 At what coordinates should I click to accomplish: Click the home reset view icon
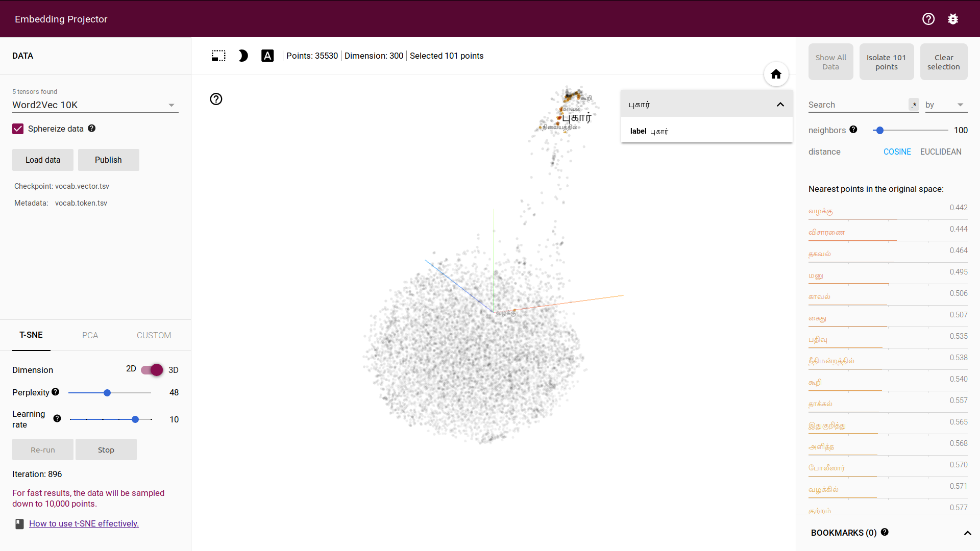(776, 74)
